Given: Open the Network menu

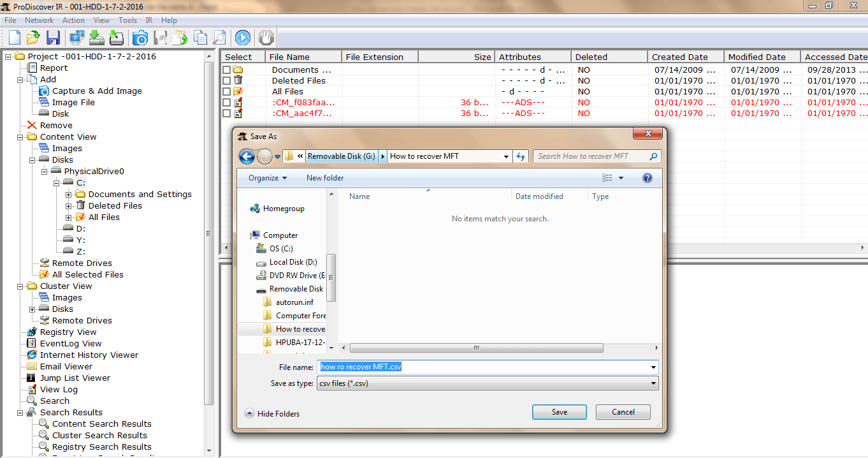Looking at the screenshot, I should pos(39,20).
